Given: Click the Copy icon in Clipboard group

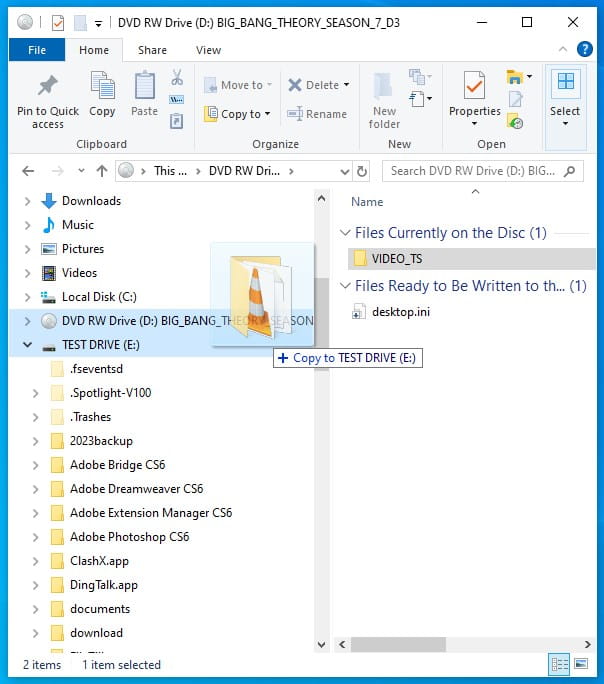Looking at the screenshot, I should click(102, 87).
